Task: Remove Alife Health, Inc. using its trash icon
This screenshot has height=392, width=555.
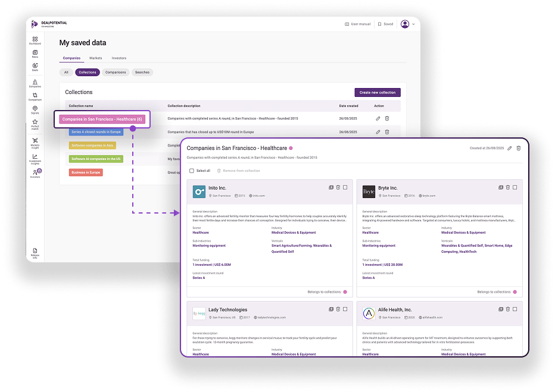Action: pyautogui.click(x=508, y=309)
